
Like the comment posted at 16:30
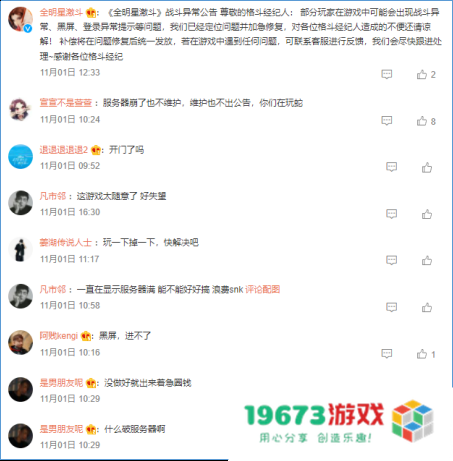point(427,214)
